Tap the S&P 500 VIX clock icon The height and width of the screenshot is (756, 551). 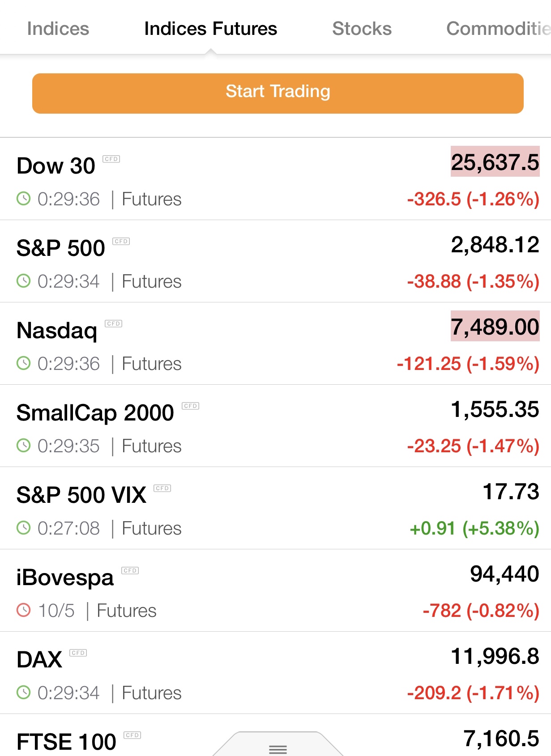[23, 528]
